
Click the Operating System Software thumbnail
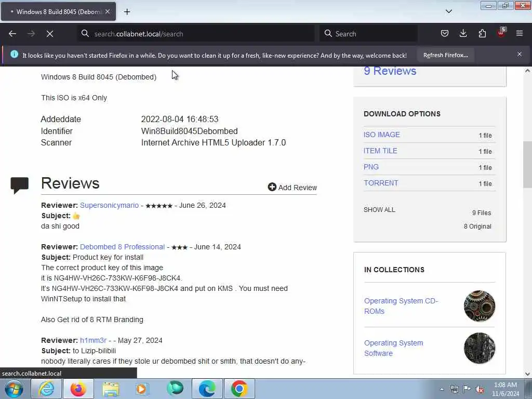[x=480, y=348]
